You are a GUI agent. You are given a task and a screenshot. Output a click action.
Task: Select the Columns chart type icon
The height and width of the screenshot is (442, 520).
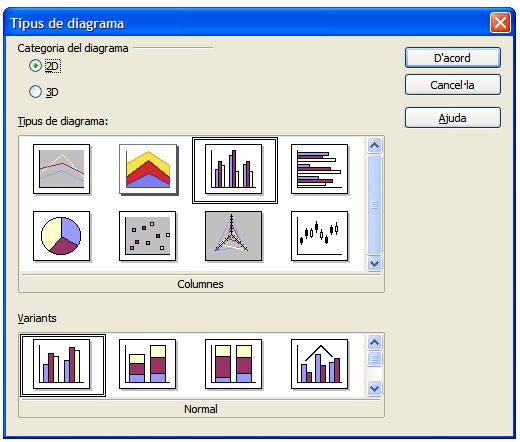[x=235, y=170]
